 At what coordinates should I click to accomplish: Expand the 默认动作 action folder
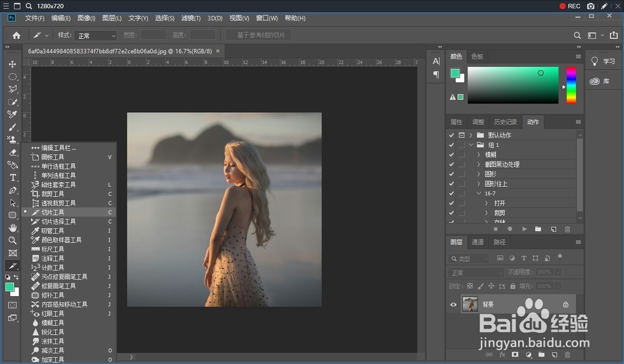(x=470, y=135)
